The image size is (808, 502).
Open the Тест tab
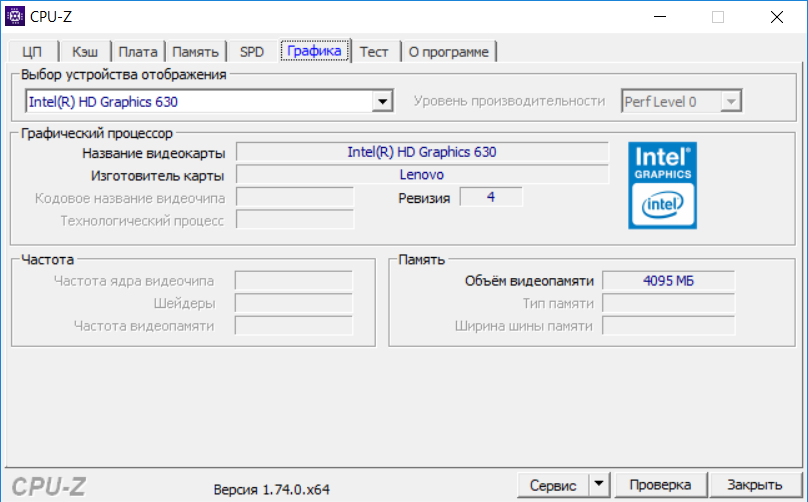tap(374, 52)
